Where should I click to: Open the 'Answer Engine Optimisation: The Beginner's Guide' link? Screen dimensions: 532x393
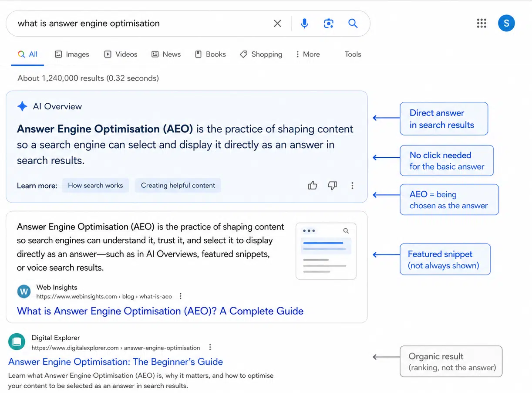116,362
